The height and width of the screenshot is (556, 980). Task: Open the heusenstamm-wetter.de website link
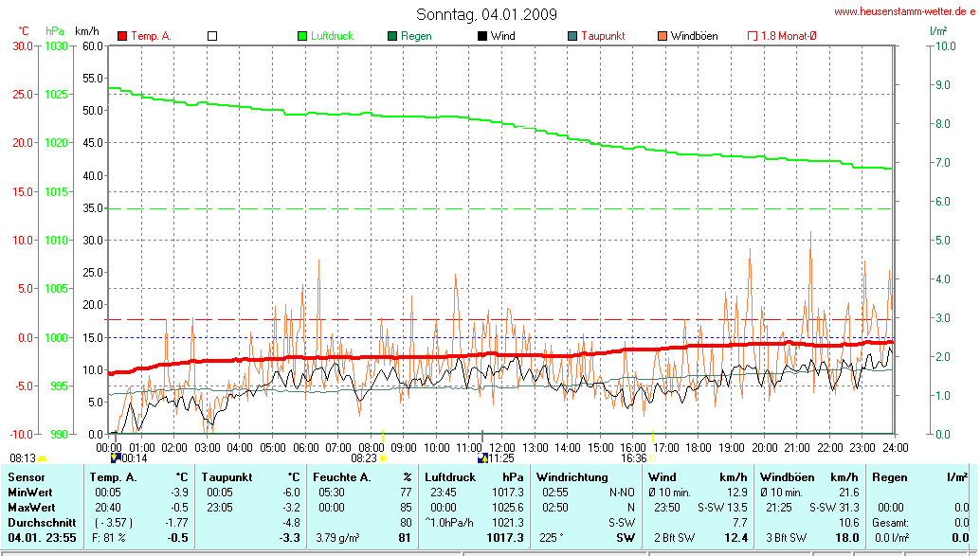click(904, 11)
